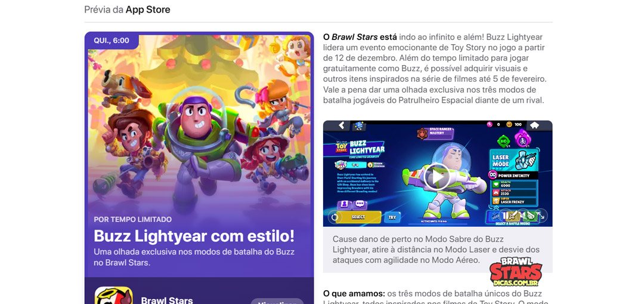Click the Laser Mode panel
Viewport: 644px width, 304px height.
(513, 161)
